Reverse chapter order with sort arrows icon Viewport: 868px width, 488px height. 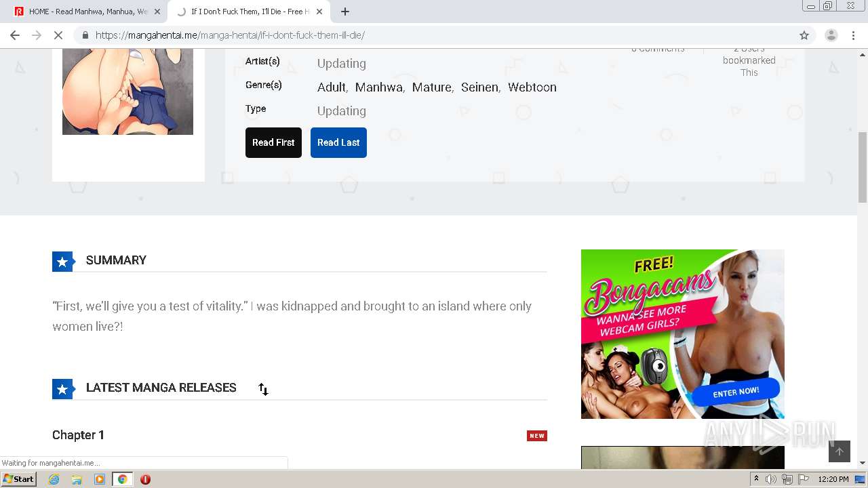(263, 389)
